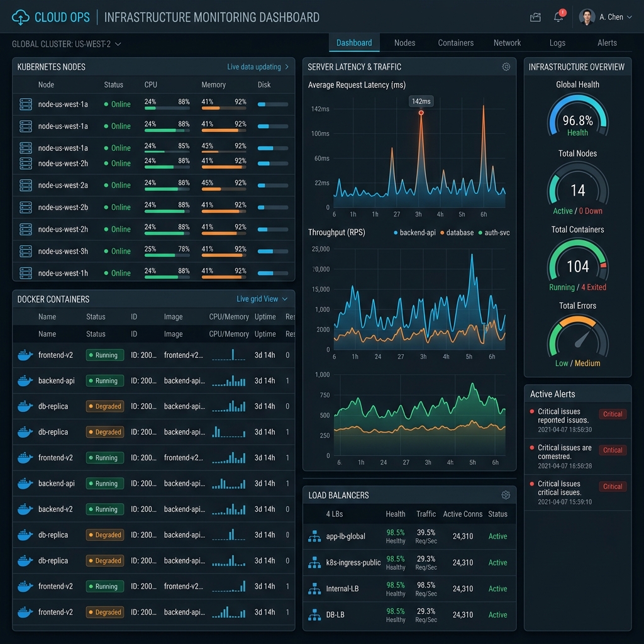
Task: Click the '4 LBs' header label
Action: click(x=335, y=514)
